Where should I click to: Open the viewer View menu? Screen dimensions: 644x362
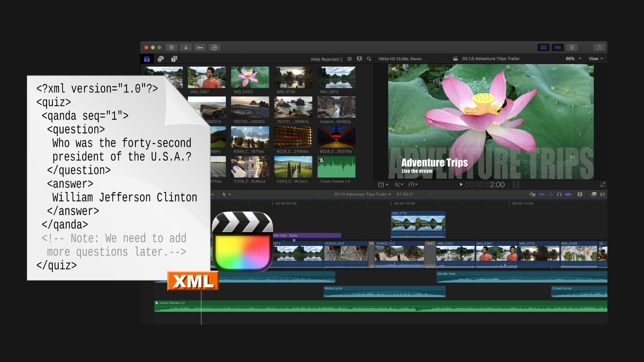pyautogui.click(x=596, y=59)
